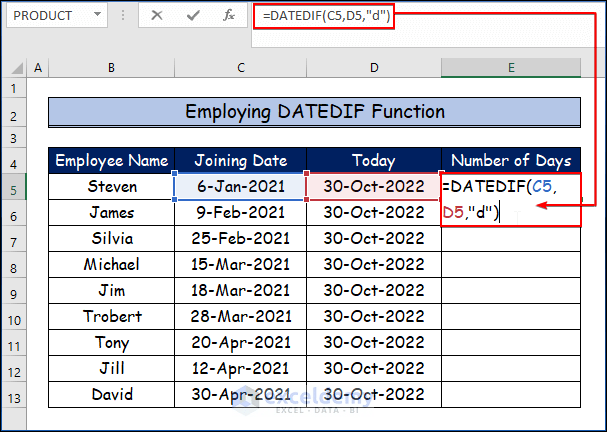Select column D header
The image size is (607, 432).
(x=374, y=68)
